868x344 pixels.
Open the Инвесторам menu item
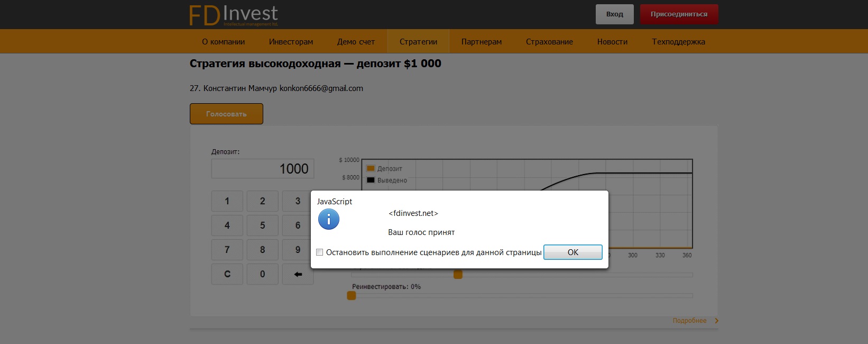(x=291, y=42)
